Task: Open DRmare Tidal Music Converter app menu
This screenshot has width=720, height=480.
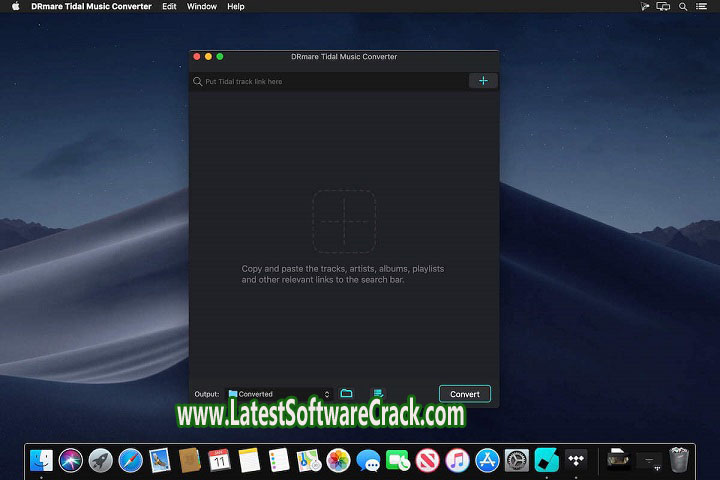Action: 91,6
